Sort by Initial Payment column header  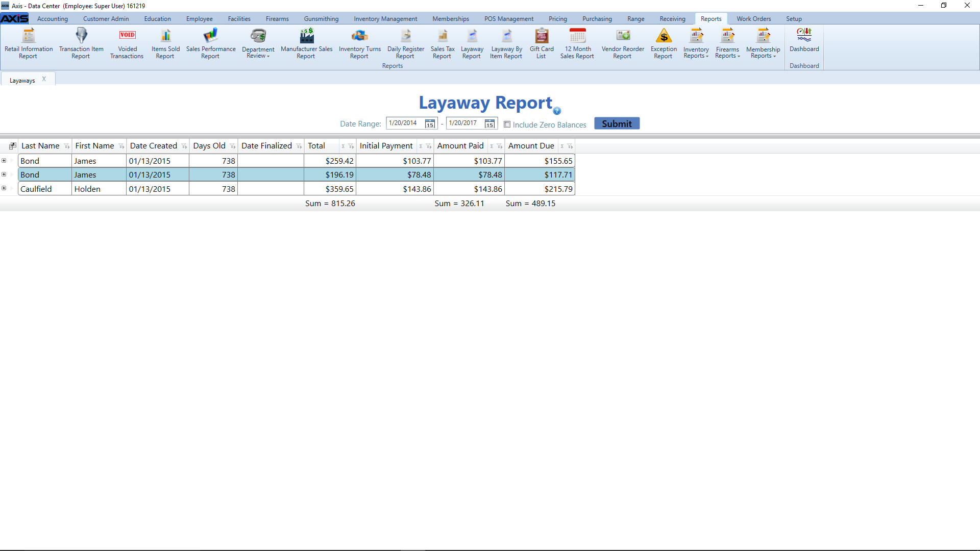pos(386,146)
